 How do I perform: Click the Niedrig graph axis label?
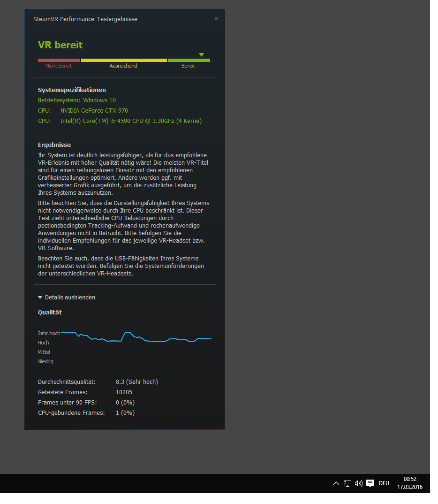[x=45, y=361]
